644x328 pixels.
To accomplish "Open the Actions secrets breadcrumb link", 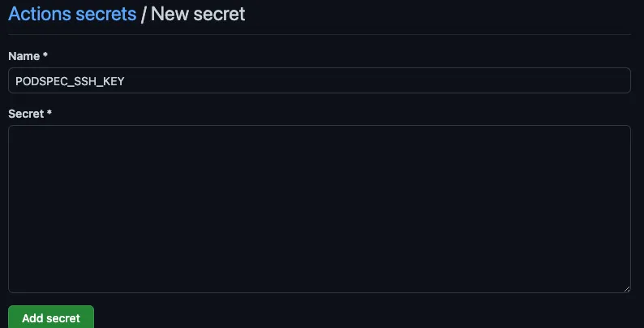I will point(72,14).
